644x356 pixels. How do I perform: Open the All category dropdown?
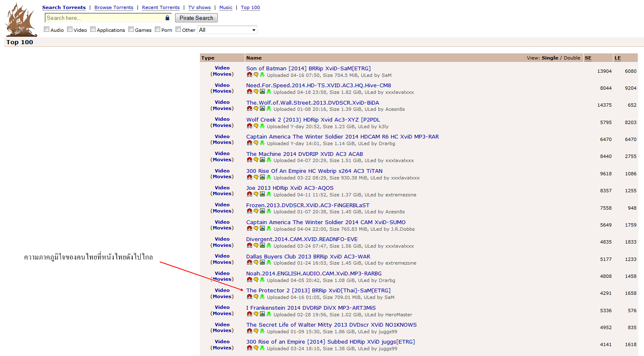(227, 30)
